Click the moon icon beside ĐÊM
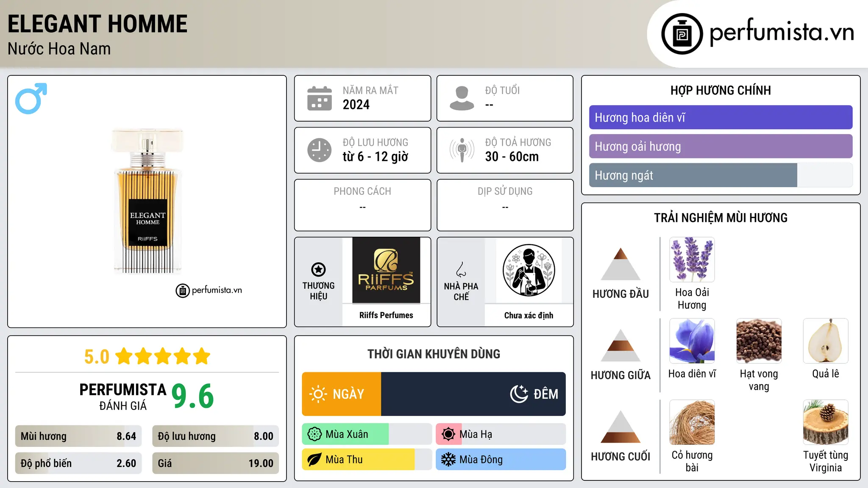 (519, 394)
